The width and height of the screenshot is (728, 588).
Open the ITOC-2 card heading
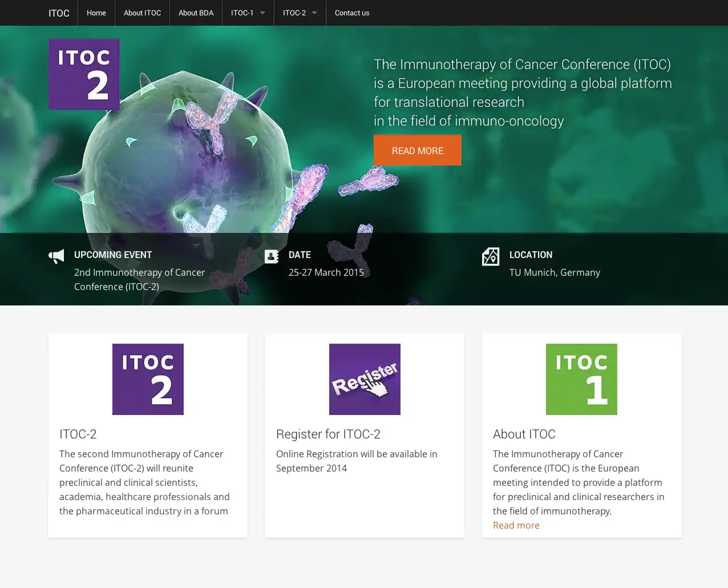(78, 434)
